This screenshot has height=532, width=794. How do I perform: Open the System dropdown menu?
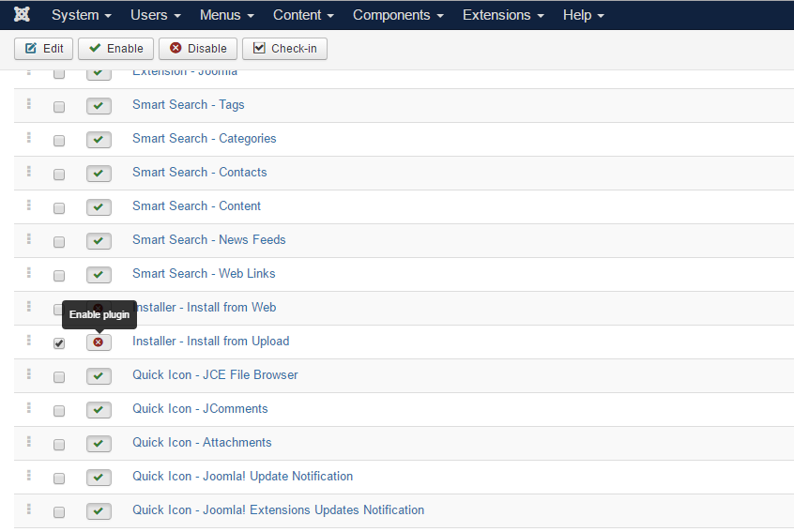click(x=82, y=15)
